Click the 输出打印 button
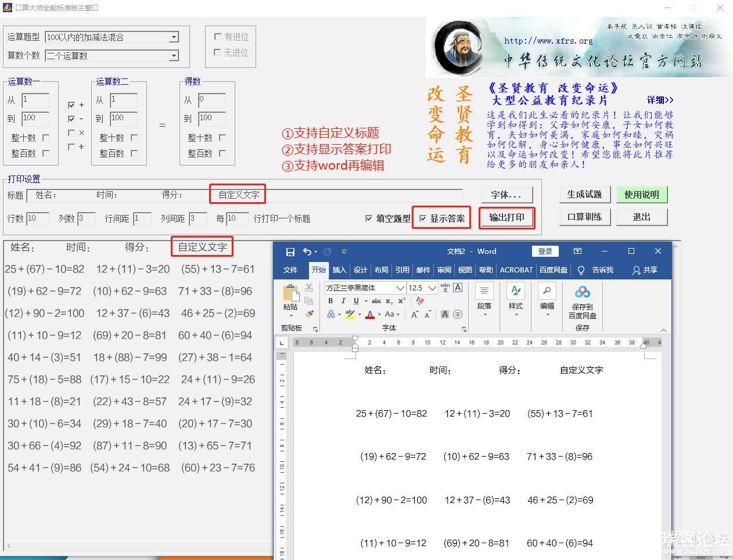 click(506, 217)
